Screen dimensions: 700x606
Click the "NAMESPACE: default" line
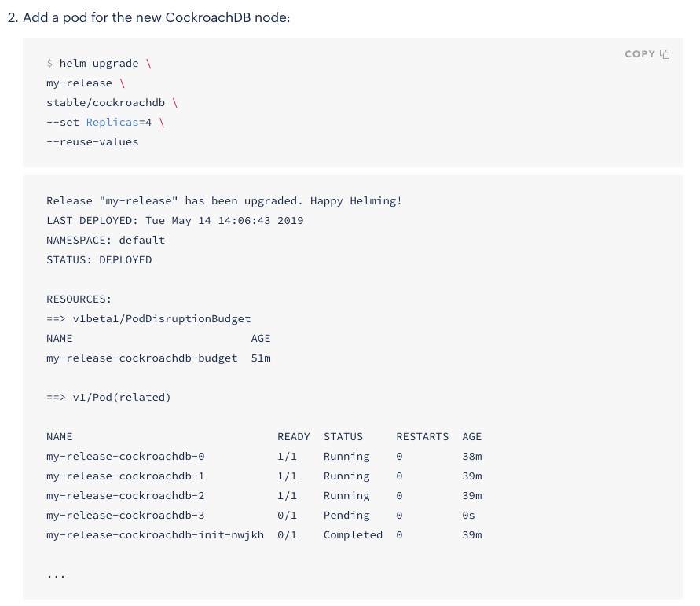point(105,241)
